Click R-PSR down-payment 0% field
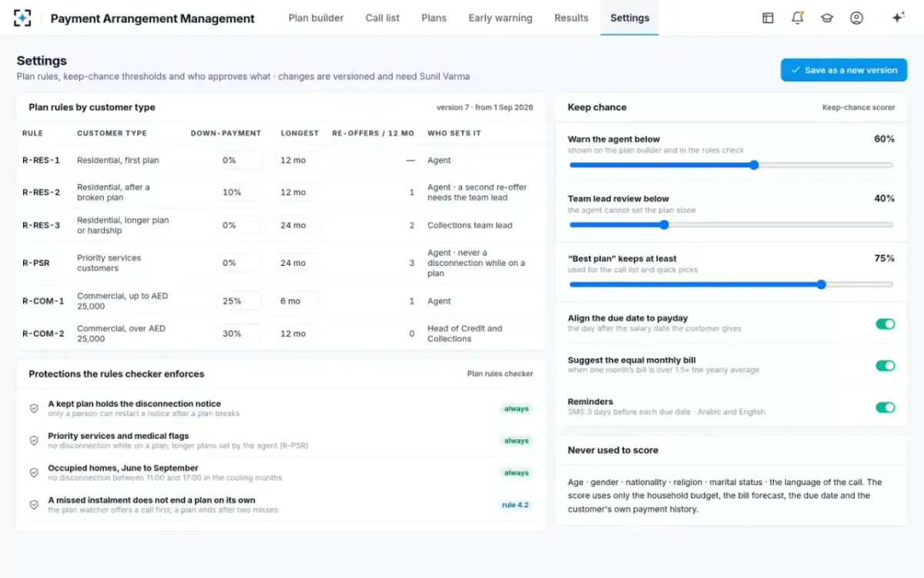Image resolution: width=924 pixels, height=578 pixels. click(239, 263)
